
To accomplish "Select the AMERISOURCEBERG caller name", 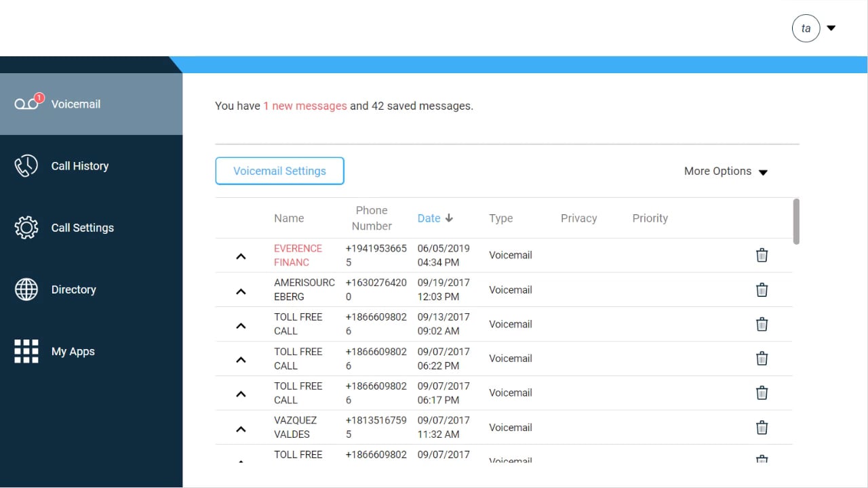I will click(304, 289).
